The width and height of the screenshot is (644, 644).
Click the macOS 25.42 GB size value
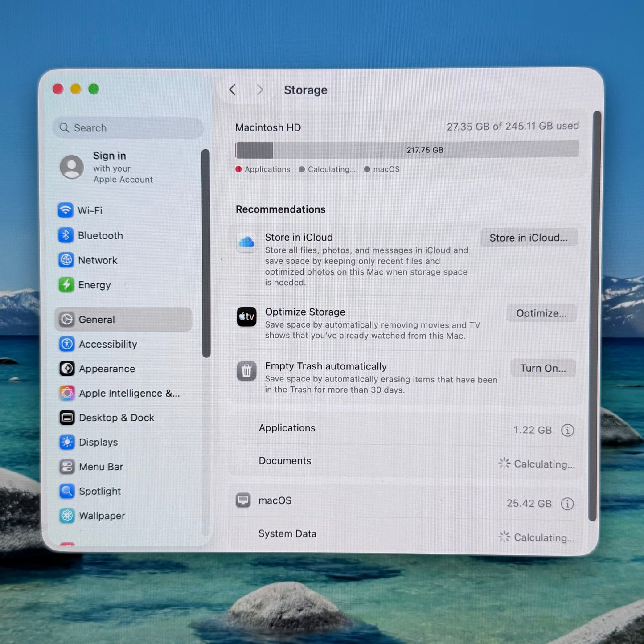click(x=529, y=504)
